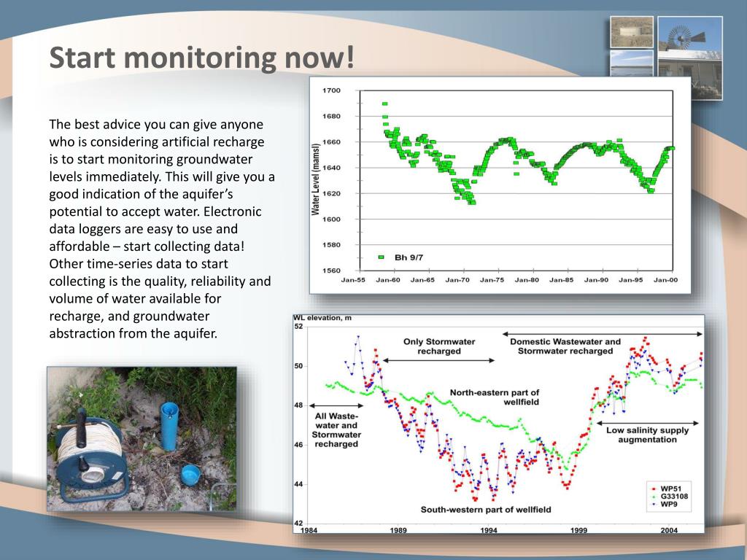
Task: Click the concrete slab photo thumbnail
Action: point(632,32)
